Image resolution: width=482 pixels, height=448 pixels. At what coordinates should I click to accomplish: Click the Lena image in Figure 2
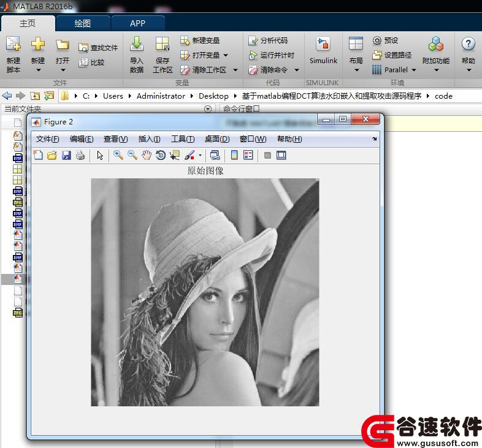205,292
